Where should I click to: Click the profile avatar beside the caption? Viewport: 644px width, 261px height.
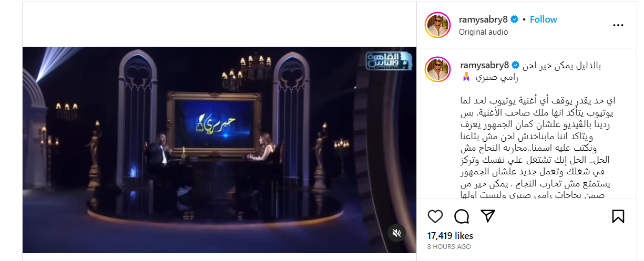[x=438, y=70]
